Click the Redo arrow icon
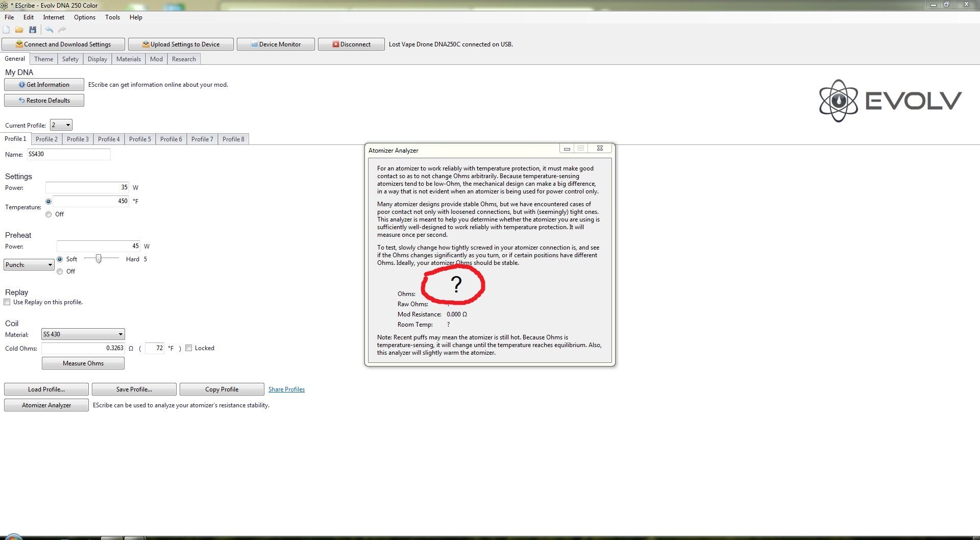The height and width of the screenshot is (540, 980). pyautogui.click(x=62, y=30)
